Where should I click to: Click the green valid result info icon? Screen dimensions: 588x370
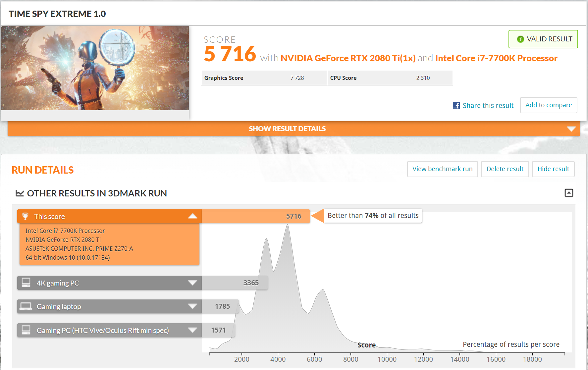click(x=520, y=39)
